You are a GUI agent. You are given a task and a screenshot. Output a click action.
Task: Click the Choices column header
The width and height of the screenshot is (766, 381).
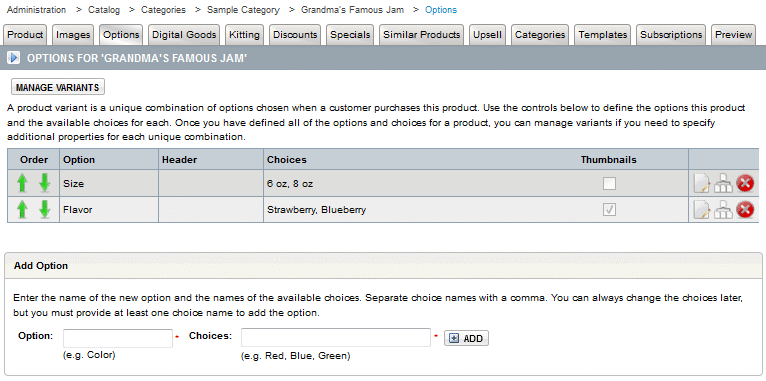pos(287,160)
